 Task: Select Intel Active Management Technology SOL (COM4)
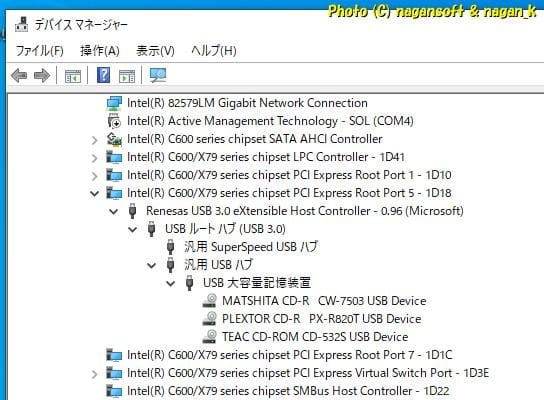click(270, 121)
